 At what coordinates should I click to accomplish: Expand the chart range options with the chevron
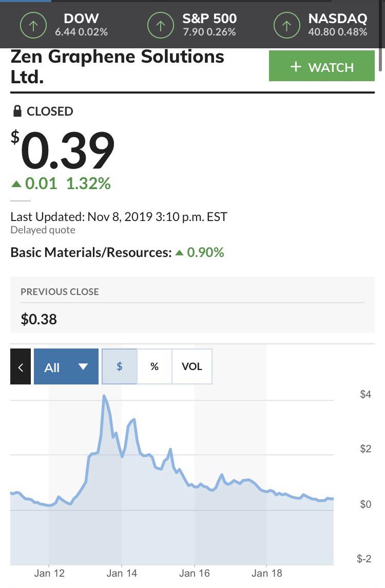tap(83, 366)
